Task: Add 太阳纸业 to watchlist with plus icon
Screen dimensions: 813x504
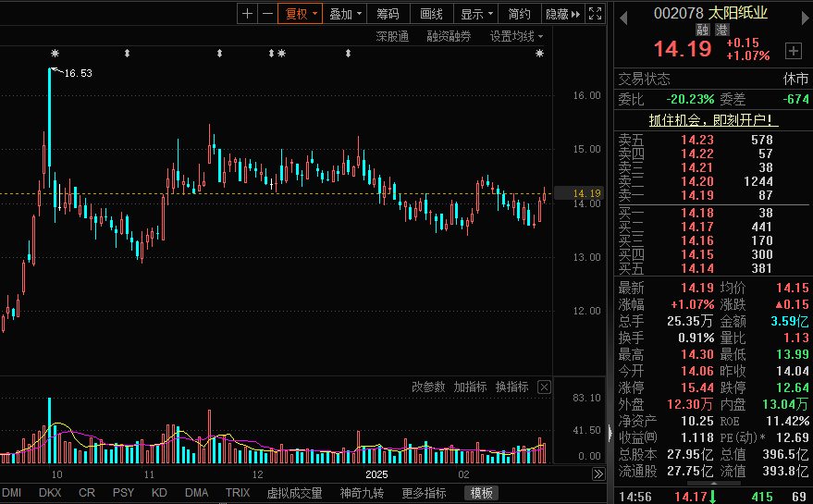Action: (793, 51)
